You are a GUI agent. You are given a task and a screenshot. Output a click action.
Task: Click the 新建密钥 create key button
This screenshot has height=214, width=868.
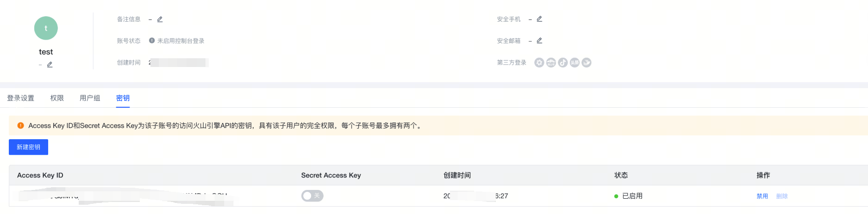[28, 147]
